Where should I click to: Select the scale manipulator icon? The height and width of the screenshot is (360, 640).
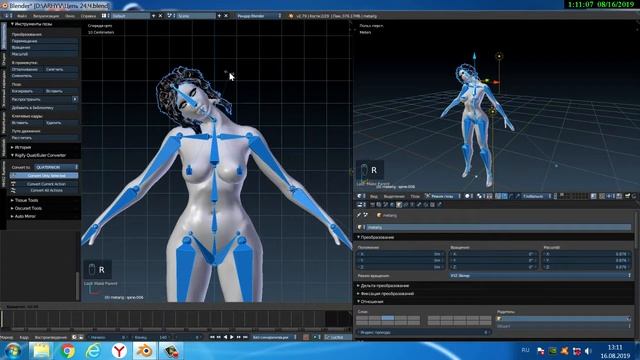518,196
